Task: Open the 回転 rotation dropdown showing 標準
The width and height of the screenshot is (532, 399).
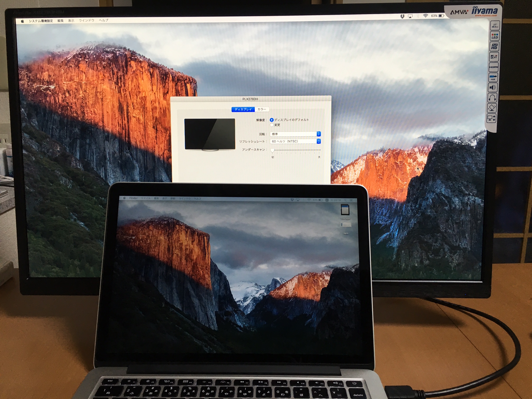Action: click(x=295, y=134)
